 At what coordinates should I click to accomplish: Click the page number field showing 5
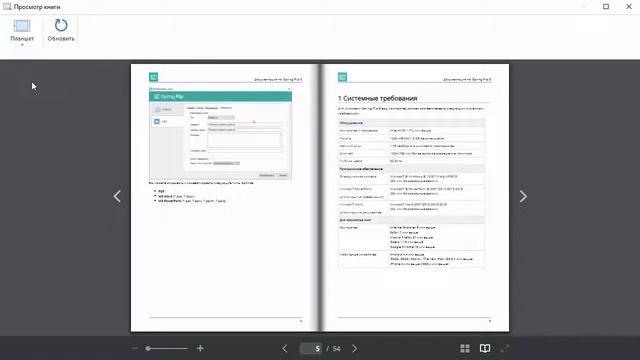click(311, 349)
